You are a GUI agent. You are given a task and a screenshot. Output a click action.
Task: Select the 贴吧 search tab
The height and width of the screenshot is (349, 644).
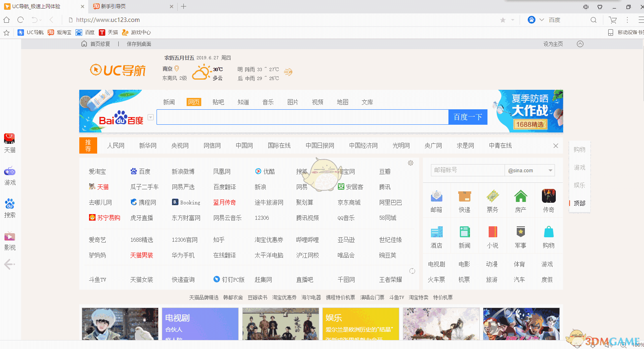pyautogui.click(x=218, y=102)
